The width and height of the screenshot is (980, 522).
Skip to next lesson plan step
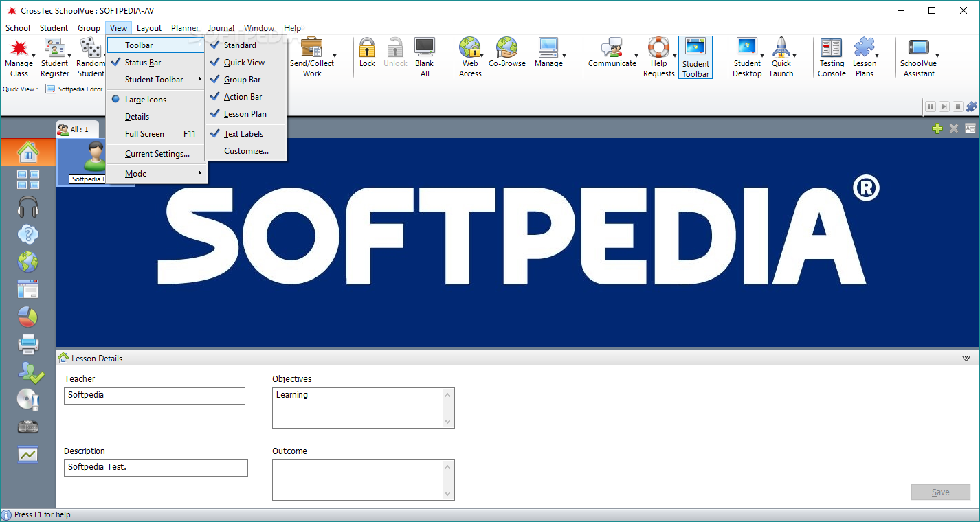tap(944, 106)
